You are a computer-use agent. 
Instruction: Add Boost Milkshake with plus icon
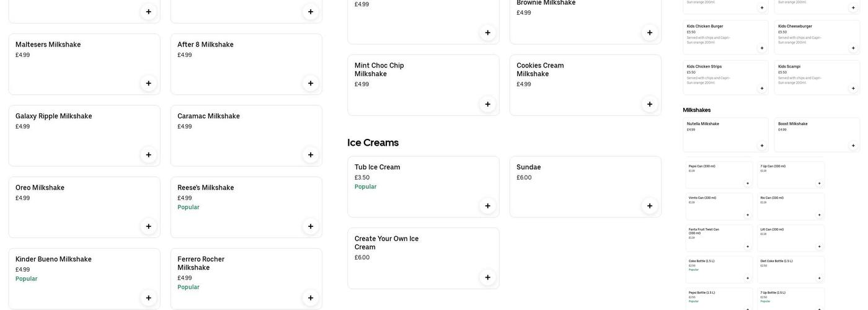coord(853,146)
